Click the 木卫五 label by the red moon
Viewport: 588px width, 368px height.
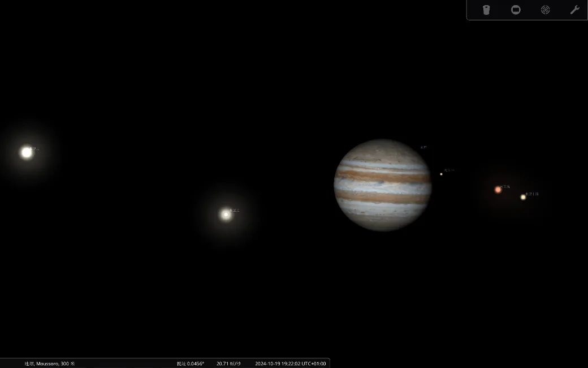[x=505, y=186]
